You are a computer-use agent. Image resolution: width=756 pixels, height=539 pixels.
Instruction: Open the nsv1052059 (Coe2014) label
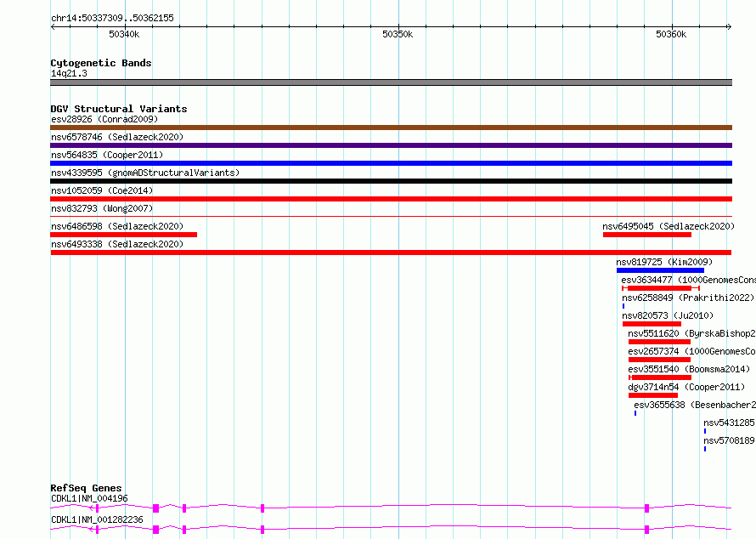[x=102, y=190]
